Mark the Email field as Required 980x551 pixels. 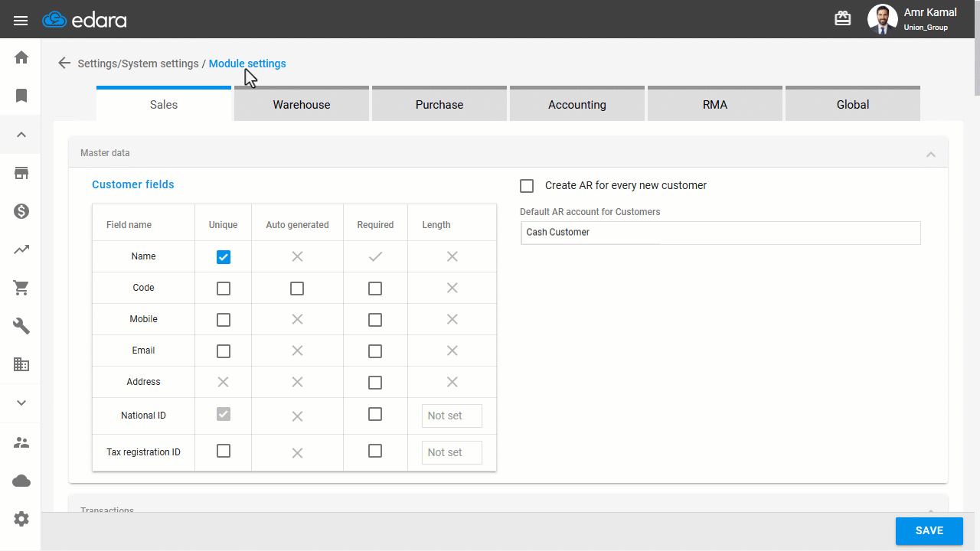[375, 351]
